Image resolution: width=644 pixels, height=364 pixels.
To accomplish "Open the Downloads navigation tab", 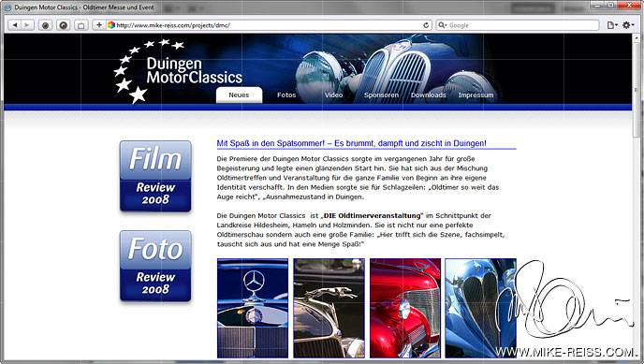I will pos(429,95).
